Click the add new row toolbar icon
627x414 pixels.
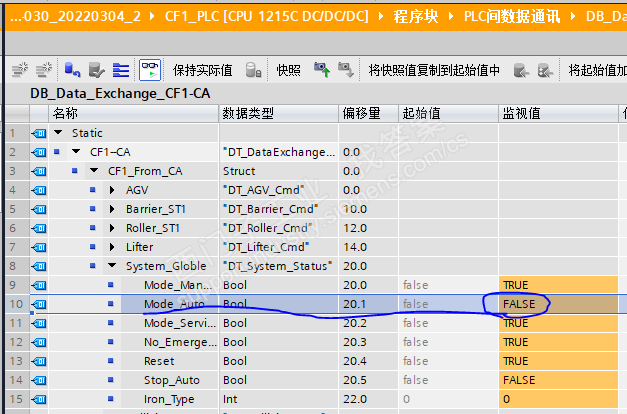[44, 70]
